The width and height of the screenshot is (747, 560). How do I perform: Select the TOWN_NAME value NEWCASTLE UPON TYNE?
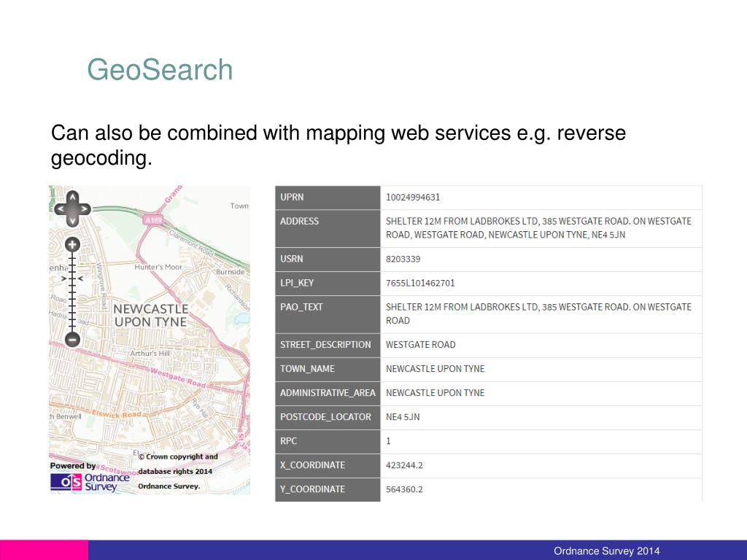435,368
